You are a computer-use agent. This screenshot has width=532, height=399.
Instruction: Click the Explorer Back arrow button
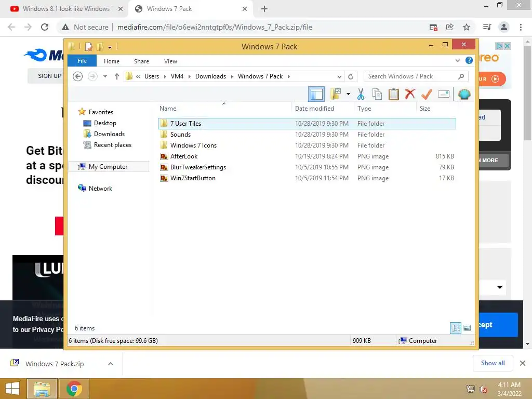(x=78, y=76)
